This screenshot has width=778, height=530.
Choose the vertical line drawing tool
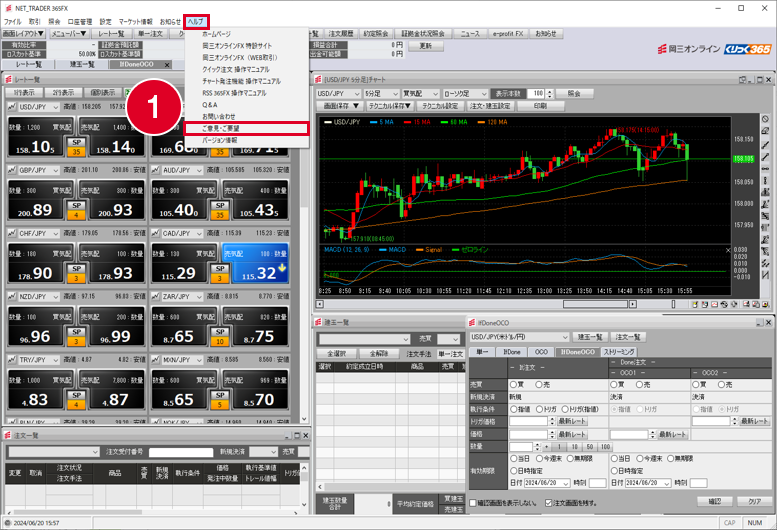tap(766, 181)
